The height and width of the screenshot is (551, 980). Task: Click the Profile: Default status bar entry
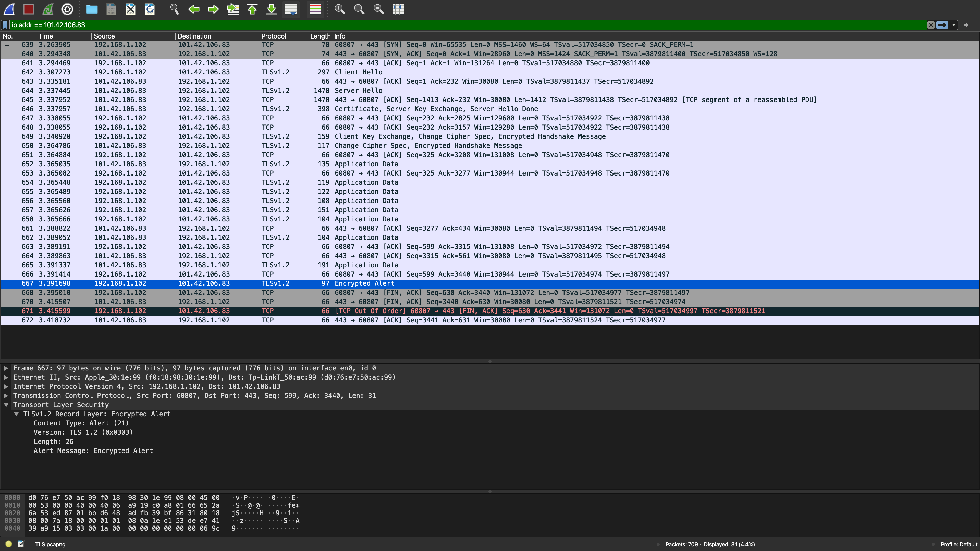(959, 545)
